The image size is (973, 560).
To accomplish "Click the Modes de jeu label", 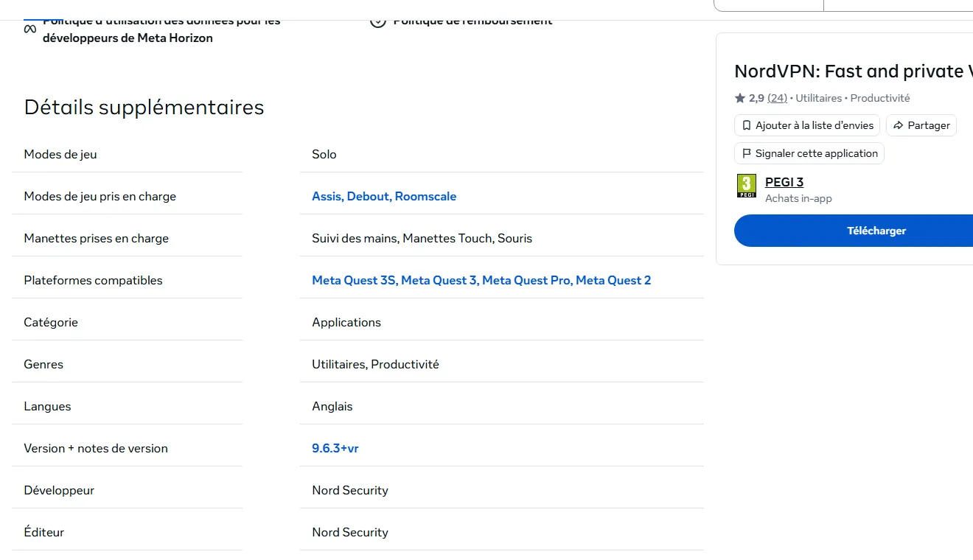I will pos(60,154).
